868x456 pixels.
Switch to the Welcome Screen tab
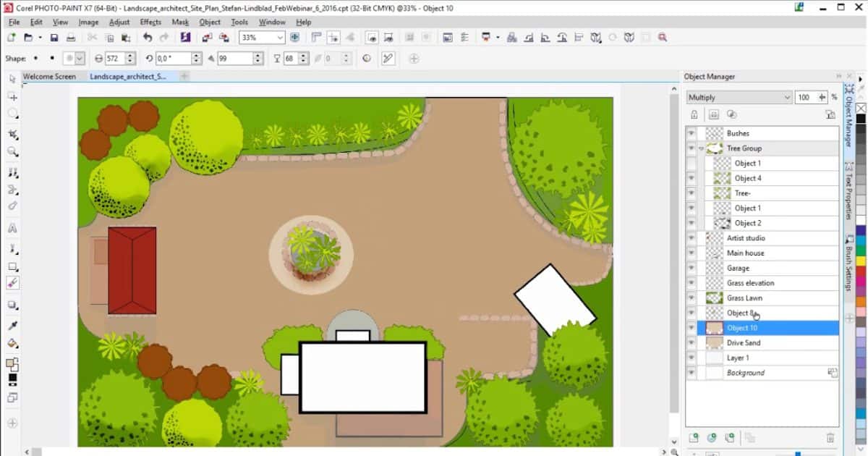[x=49, y=76]
